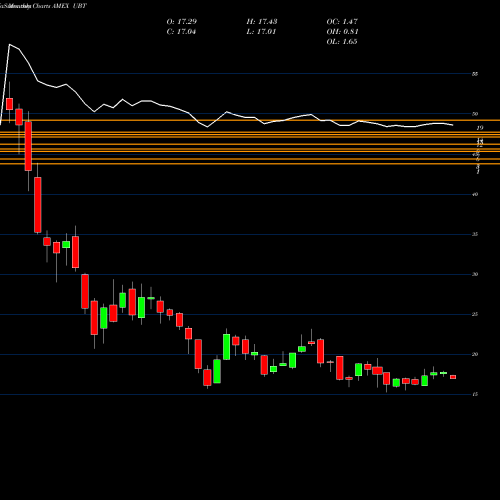This screenshot has height=500, width=500.
Task: Click the '55' price axis label
Action: click(475, 74)
